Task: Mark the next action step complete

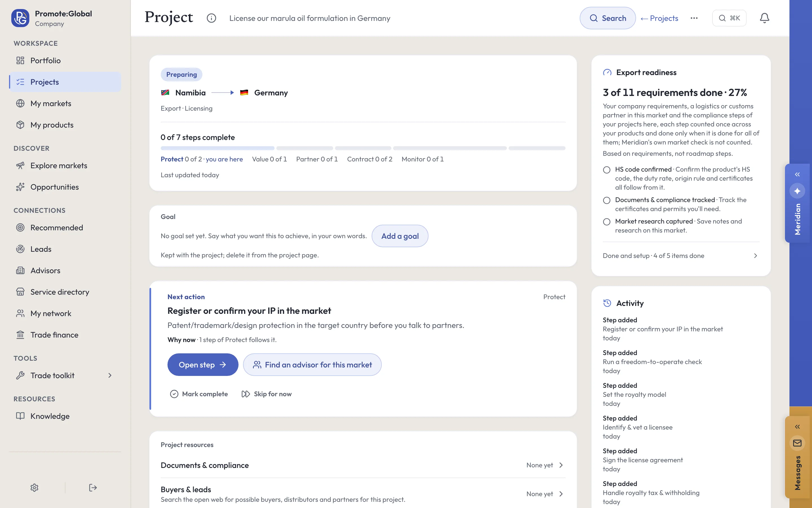Action: 199,394
